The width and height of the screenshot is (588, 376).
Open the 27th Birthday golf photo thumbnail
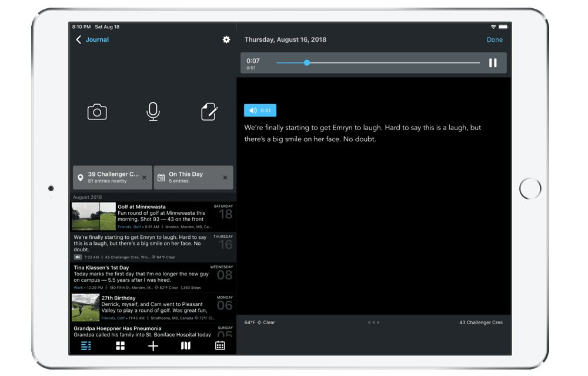[85, 308]
